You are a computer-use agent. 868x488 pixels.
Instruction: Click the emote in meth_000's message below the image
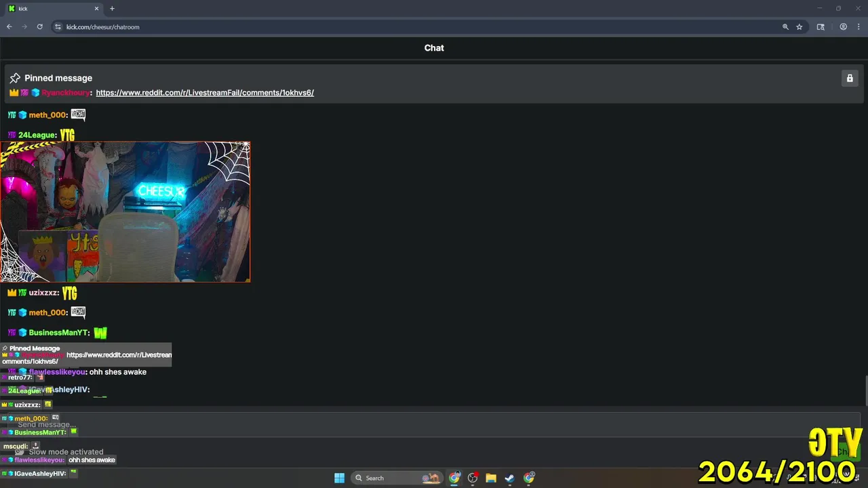click(x=78, y=312)
